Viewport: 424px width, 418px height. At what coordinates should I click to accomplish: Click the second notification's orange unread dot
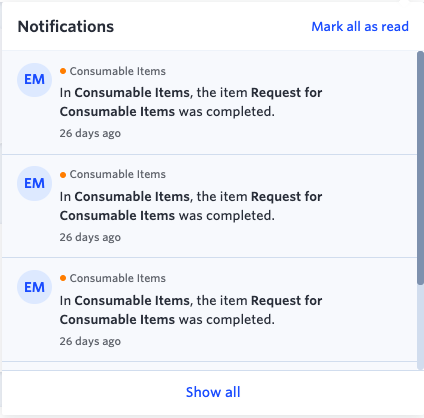click(x=63, y=175)
